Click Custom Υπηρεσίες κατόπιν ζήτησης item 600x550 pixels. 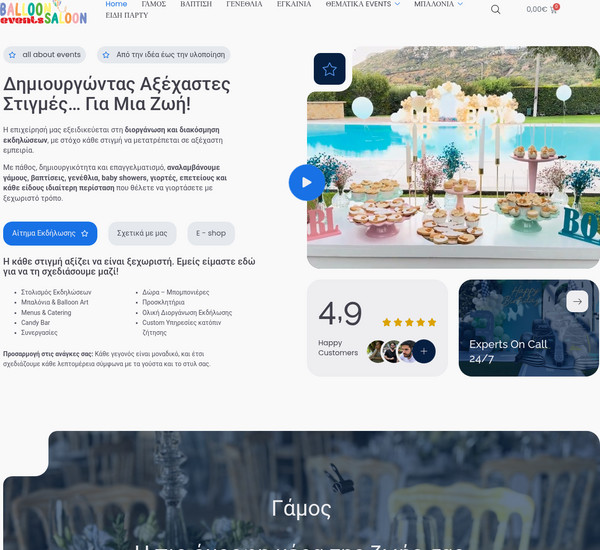coord(182,328)
